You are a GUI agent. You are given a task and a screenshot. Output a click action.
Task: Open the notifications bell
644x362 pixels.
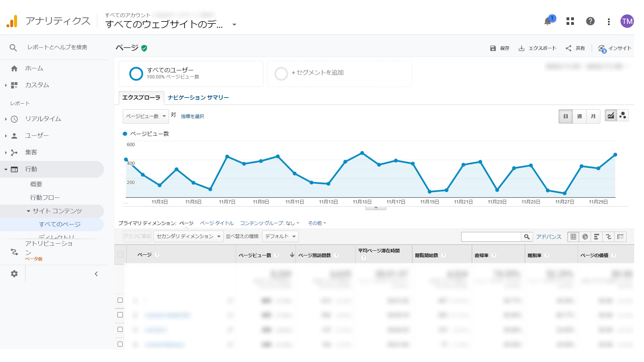(x=548, y=21)
